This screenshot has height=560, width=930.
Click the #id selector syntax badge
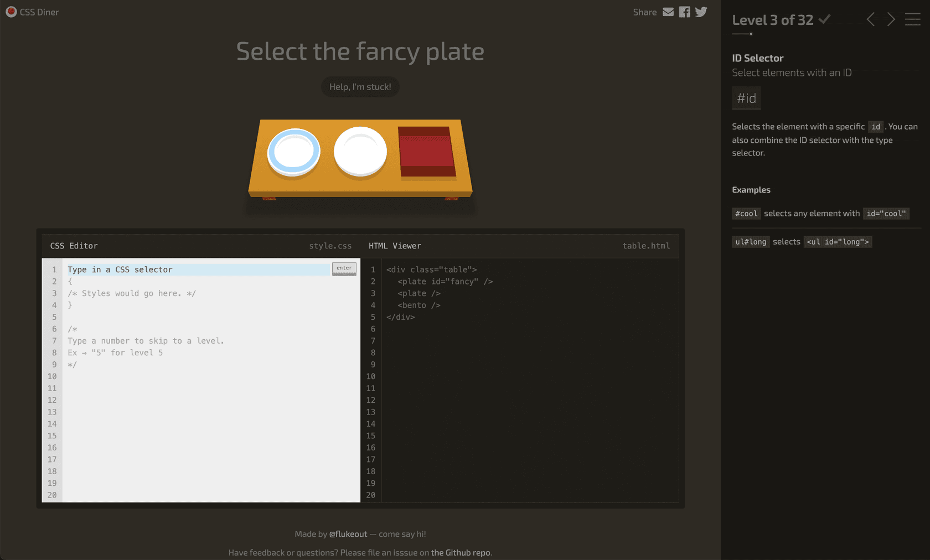746,98
